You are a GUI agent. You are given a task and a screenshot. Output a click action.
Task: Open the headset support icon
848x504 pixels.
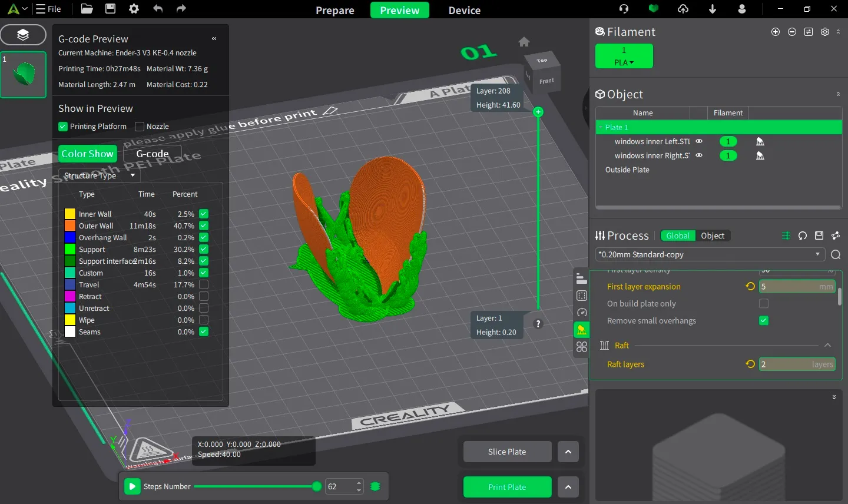pyautogui.click(x=624, y=9)
